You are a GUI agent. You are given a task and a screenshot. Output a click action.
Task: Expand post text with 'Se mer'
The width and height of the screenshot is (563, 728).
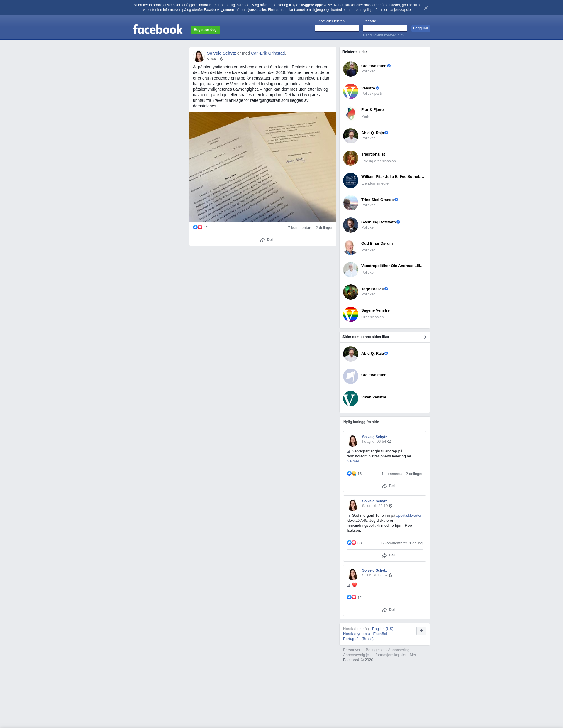pyautogui.click(x=353, y=461)
